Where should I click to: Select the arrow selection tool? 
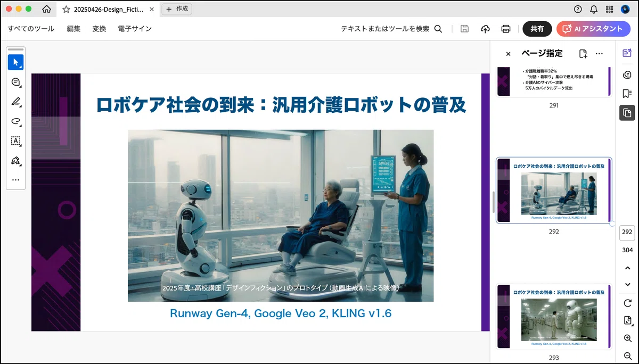[x=15, y=62]
